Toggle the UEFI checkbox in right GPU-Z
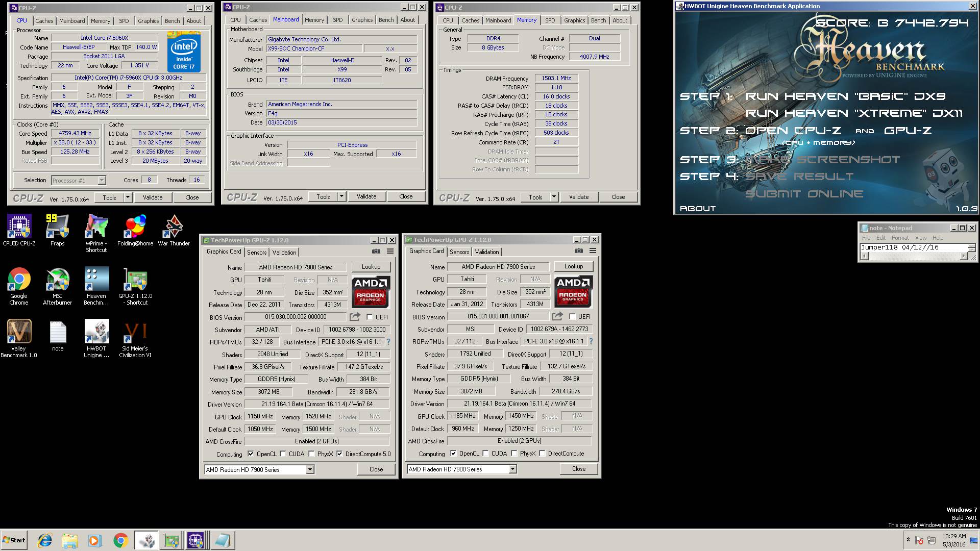Screen dimensions: 980x551 (572, 316)
